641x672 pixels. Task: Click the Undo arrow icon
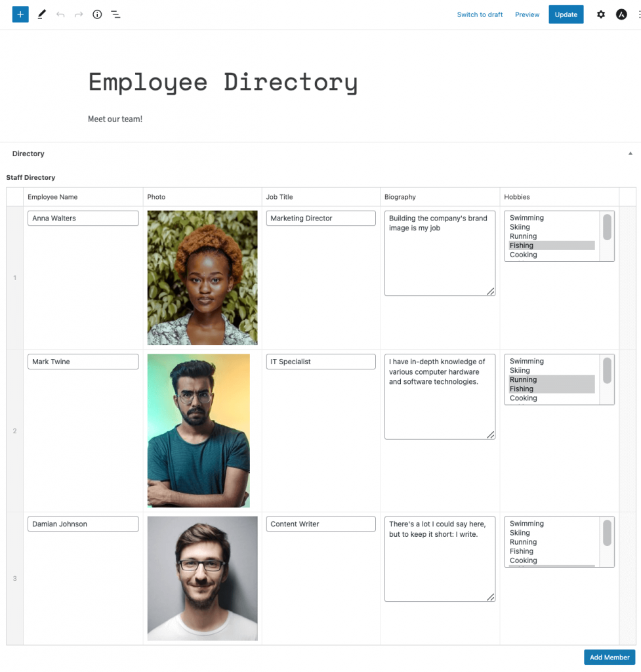coord(60,14)
